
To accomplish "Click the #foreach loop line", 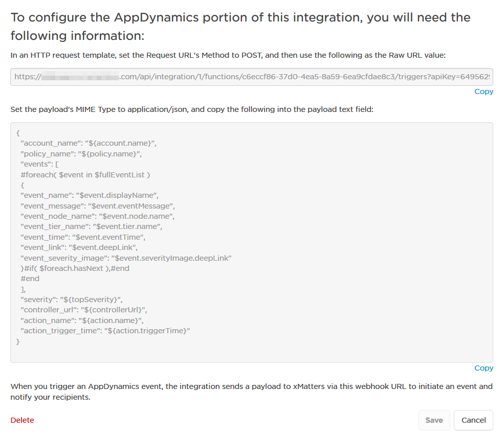I will point(85,175).
